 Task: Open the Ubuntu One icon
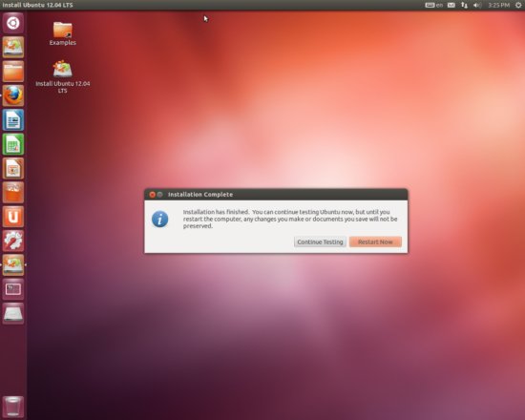click(13, 217)
